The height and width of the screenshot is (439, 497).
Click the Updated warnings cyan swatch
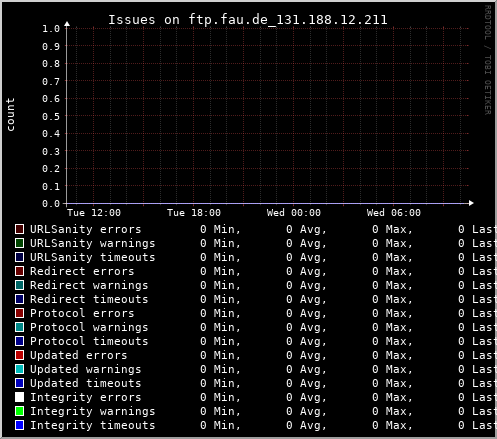click(19, 369)
